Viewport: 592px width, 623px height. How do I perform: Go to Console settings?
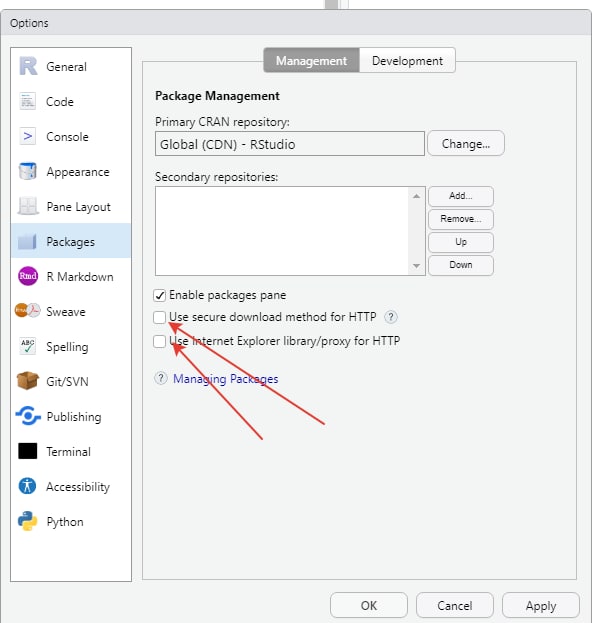[71, 136]
